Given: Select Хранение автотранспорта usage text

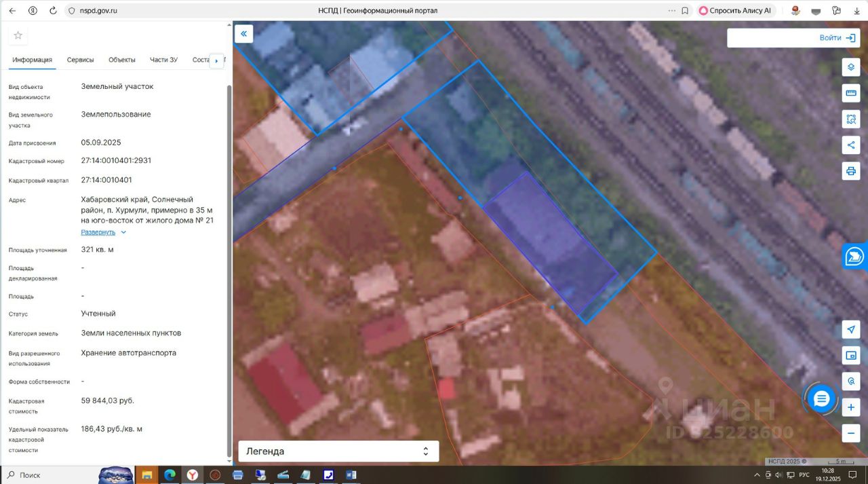Looking at the screenshot, I should coord(129,353).
